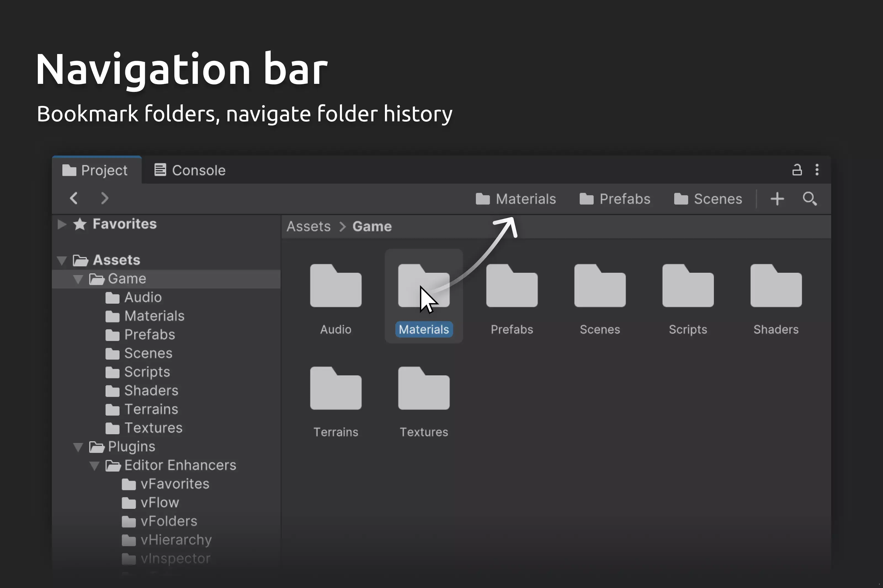
Task: Expand the Favorites section
Action: [x=62, y=224]
